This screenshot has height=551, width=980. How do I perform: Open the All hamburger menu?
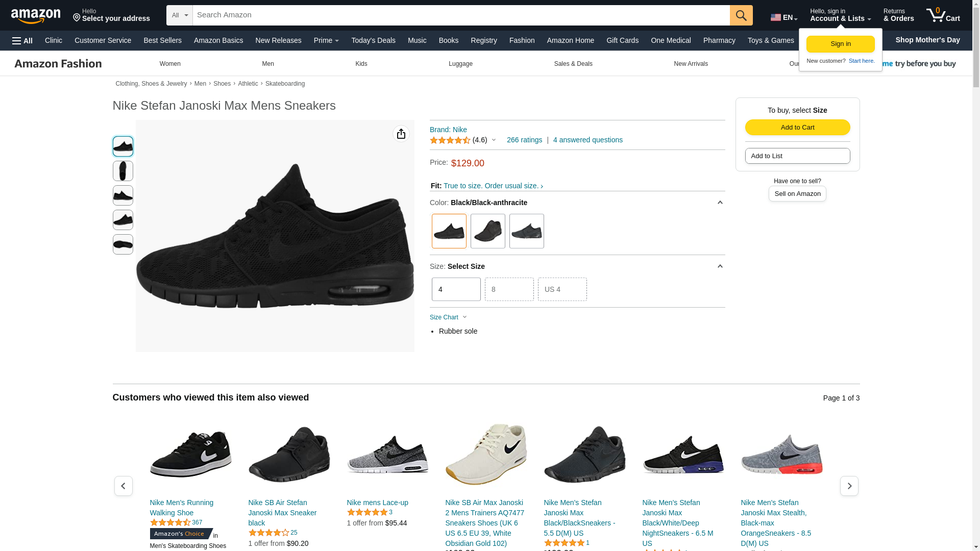click(x=22, y=41)
